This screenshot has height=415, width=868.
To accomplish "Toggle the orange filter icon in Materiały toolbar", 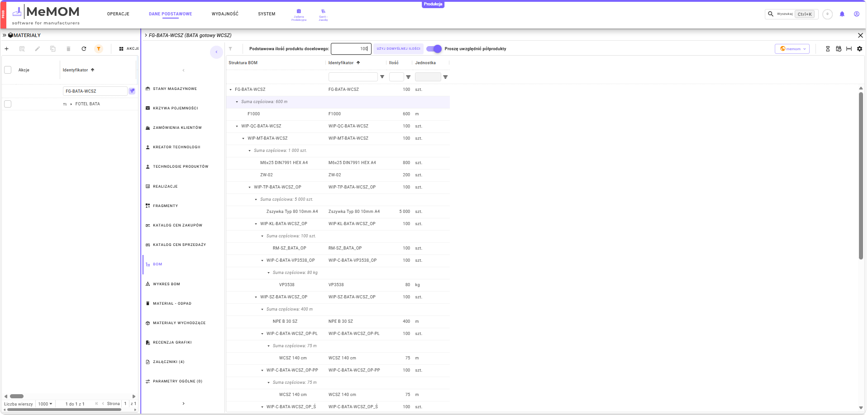I will click(x=99, y=49).
